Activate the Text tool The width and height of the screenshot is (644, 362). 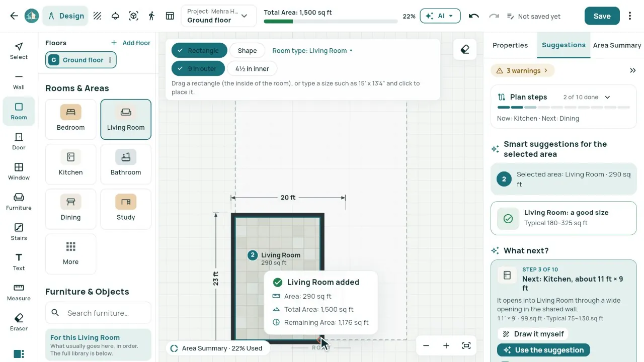click(x=19, y=262)
